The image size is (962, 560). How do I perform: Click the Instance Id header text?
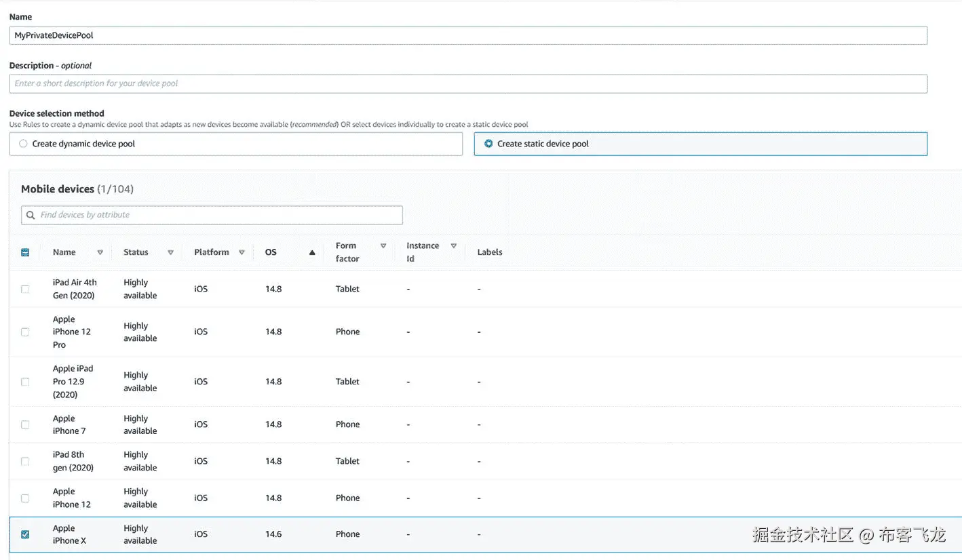point(423,252)
